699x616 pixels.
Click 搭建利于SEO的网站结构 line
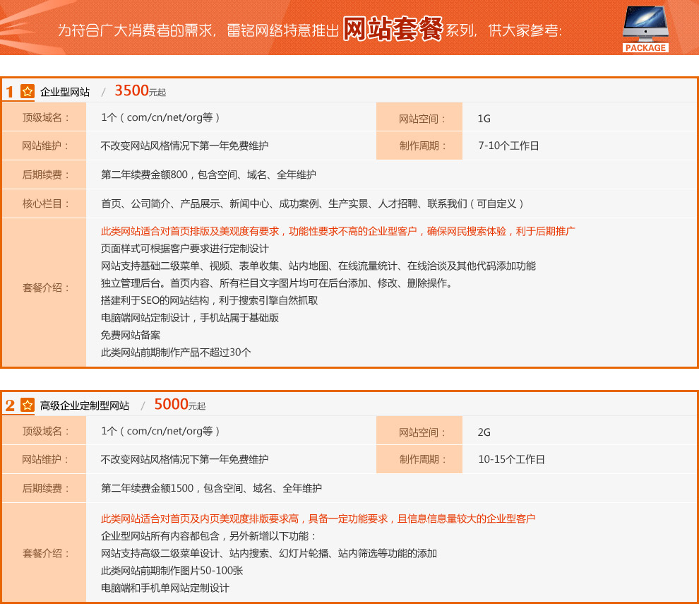tap(210, 301)
